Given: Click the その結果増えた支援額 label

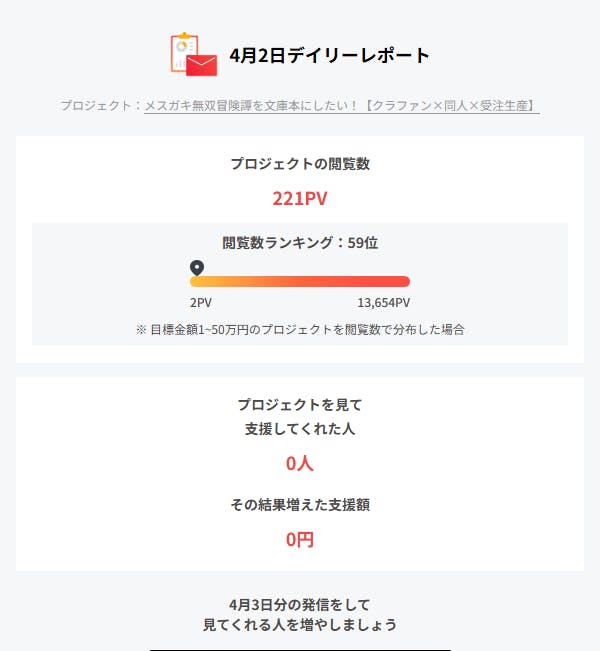Looking at the screenshot, I should (x=300, y=505).
